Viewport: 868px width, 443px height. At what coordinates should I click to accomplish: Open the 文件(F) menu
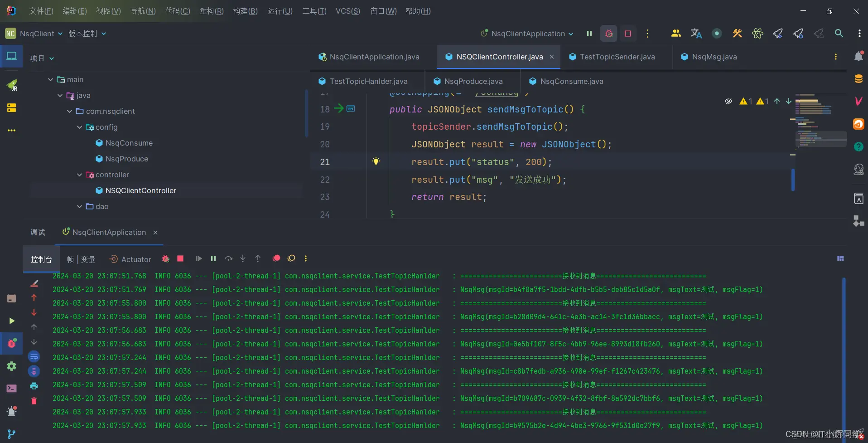41,11
